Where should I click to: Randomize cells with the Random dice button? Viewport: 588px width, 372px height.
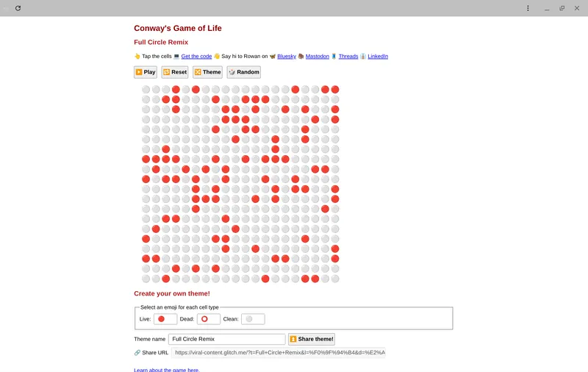[x=243, y=72]
